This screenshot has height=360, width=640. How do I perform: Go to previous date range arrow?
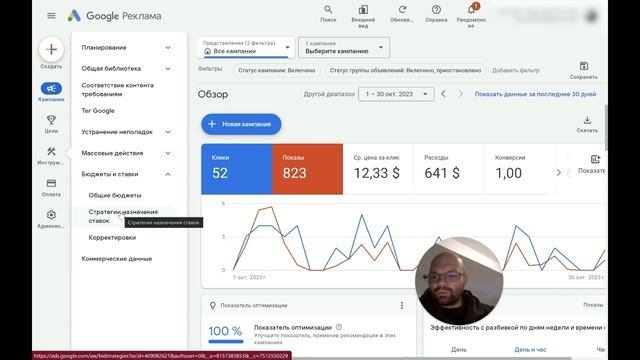pyautogui.click(x=443, y=94)
